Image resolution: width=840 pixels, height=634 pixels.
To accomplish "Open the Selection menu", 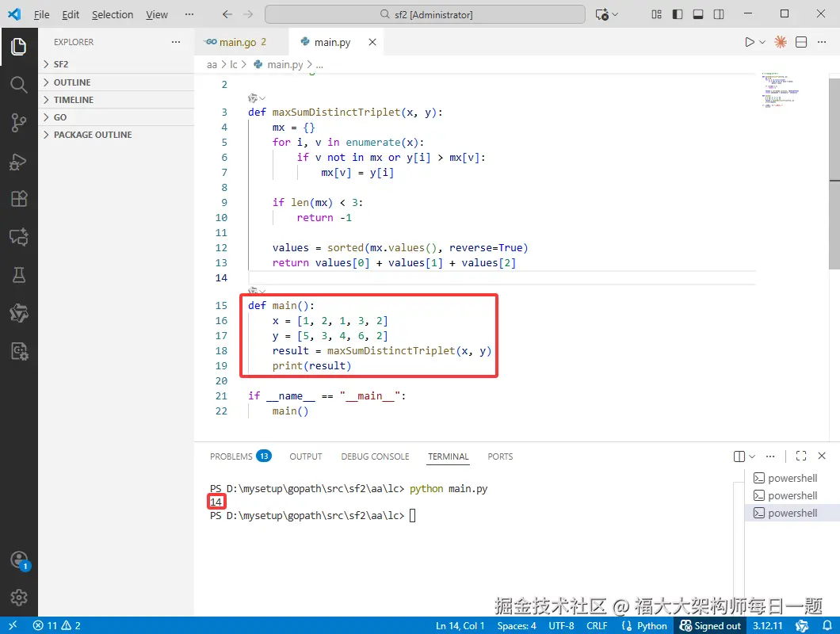I will pyautogui.click(x=113, y=14).
